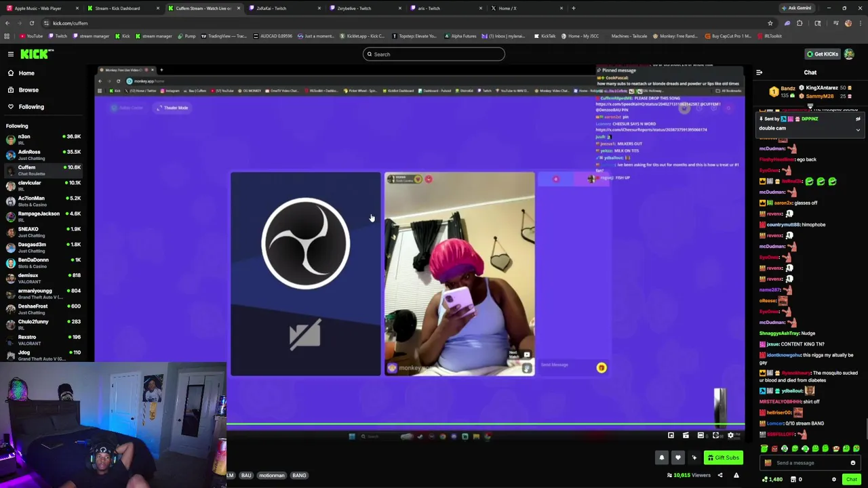Click Ask Gemini in Chrome
This screenshot has width=868, height=488.
click(x=796, y=8)
